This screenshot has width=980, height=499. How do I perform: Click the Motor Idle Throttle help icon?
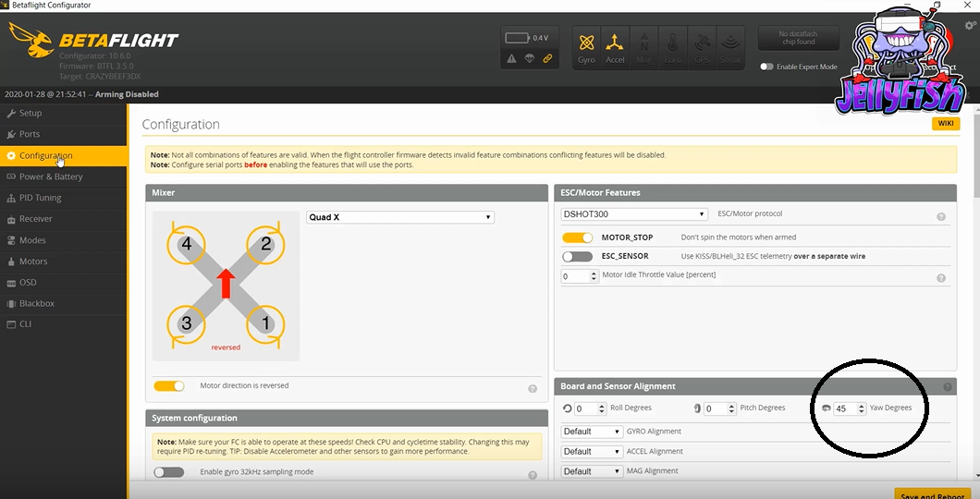tap(940, 278)
